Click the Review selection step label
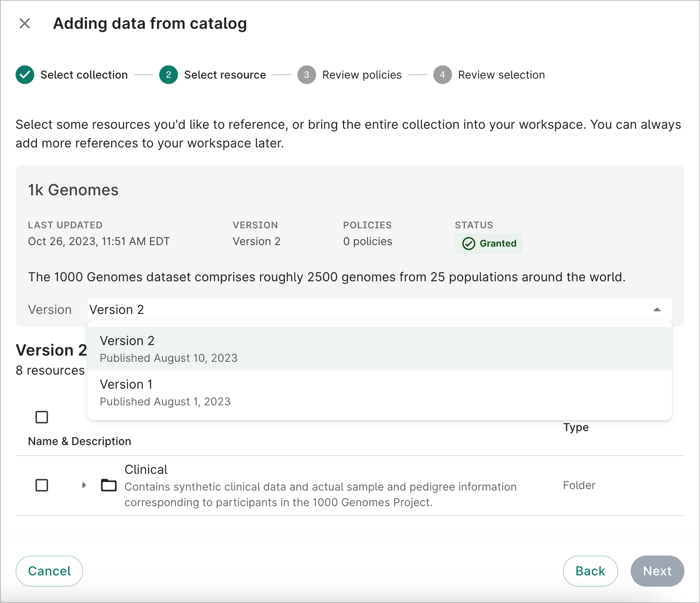This screenshot has width=700, height=603. 501,75
